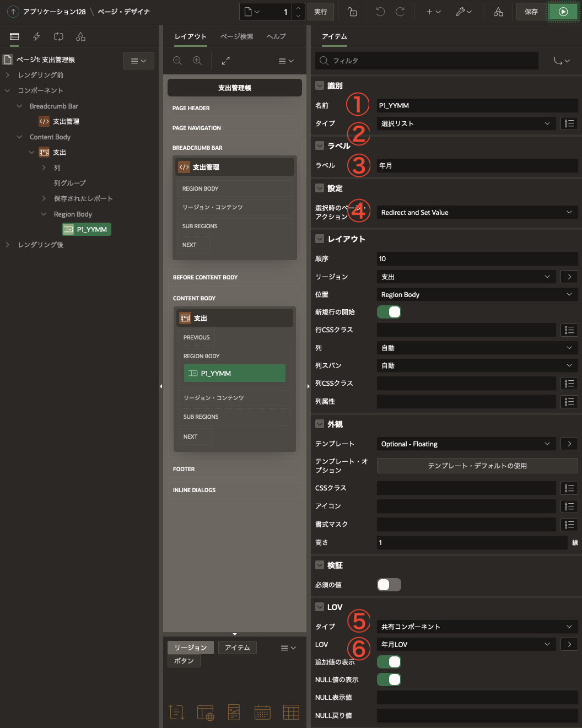Open the quick pick list for Type
582x728 pixels.
(569, 123)
